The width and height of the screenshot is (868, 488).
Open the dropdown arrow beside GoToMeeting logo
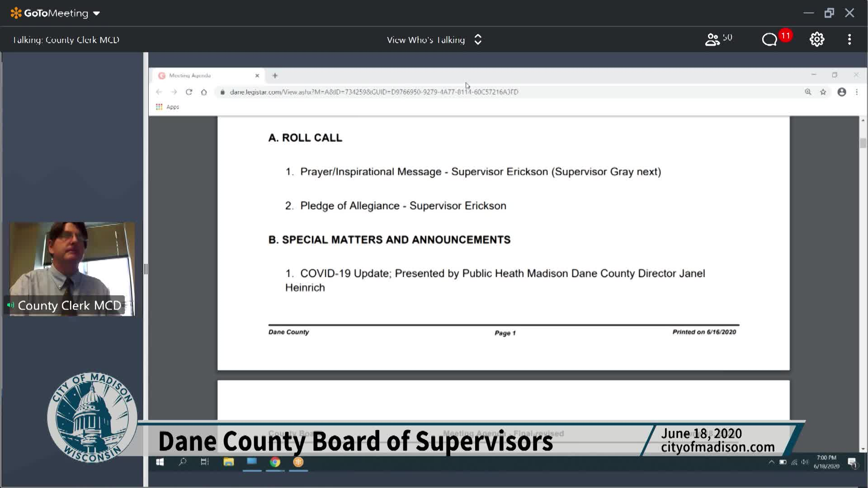tap(96, 13)
